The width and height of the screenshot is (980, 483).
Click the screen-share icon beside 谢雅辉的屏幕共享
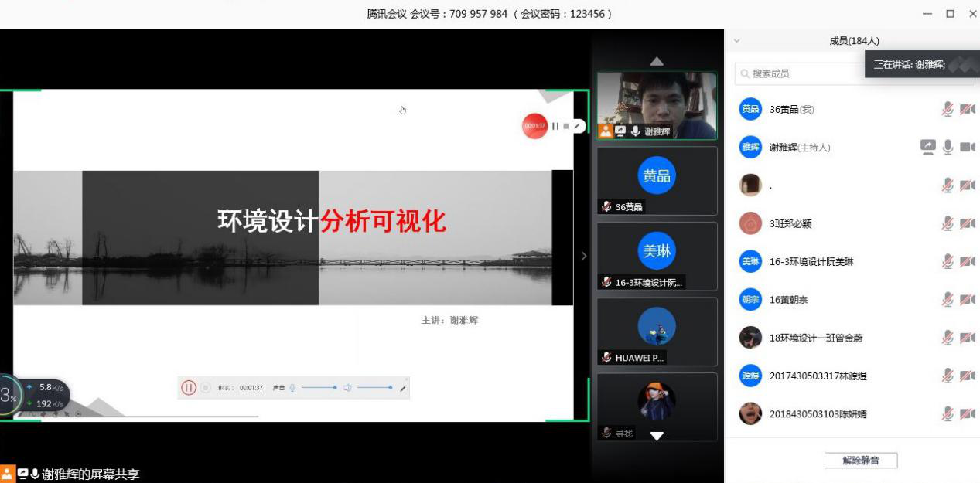(22, 474)
